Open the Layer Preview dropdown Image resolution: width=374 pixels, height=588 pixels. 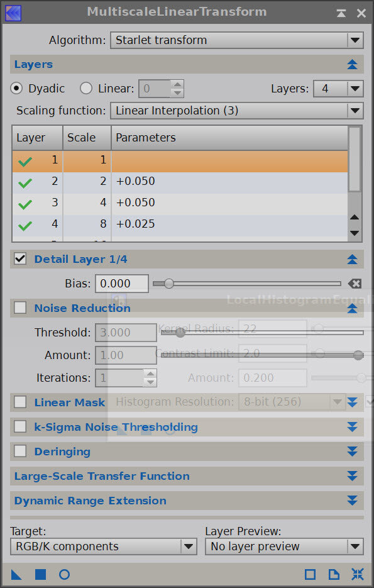[x=284, y=546]
